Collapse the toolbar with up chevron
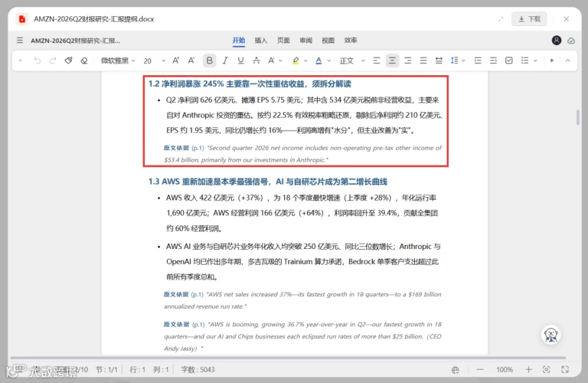This screenshot has width=588, height=383. (568, 60)
